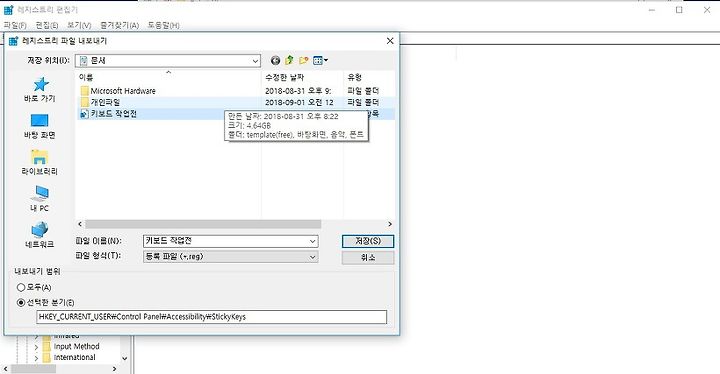720x374 pixels.
Task: Open 라이브러리 in the places bar
Action: click(x=39, y=163)
